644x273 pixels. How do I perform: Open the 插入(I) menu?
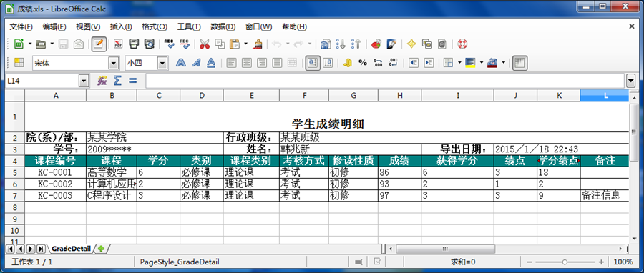[x=121, y=27]
